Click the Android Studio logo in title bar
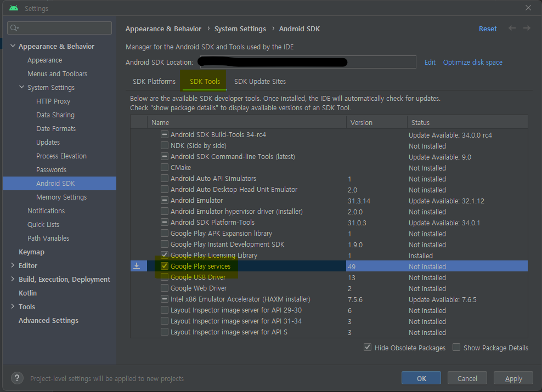The height and width of the screenshot is (392, 542). (14, 8)
